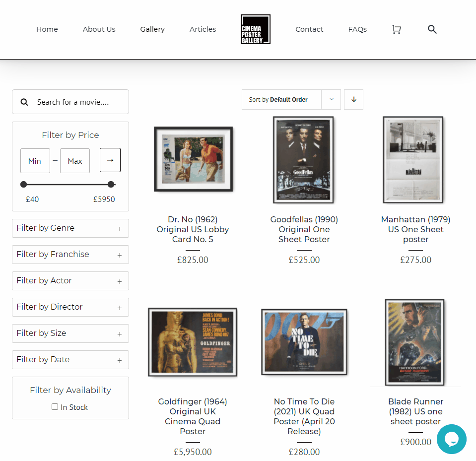Screen dimensions: 476x461
Task: Open the Contact page
Action: [309, 29]
